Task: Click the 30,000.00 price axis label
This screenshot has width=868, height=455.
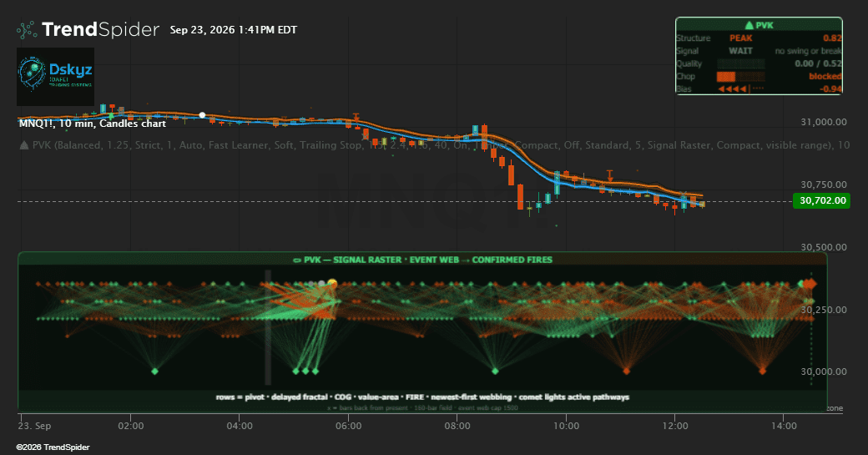Action: pyautogui.click(x=824, y=372)
